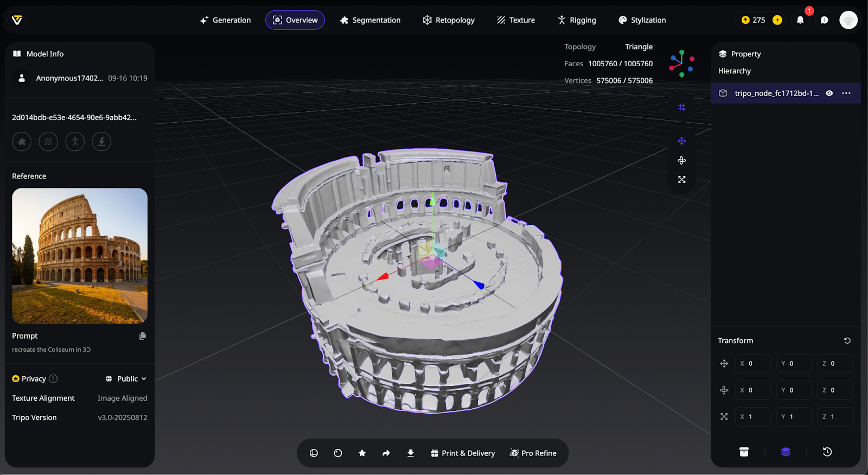The height and width of the screenshot is (475, 868).
Task: Open the Public privacy dropdown
Action: pyautogui.click(x=126, y=379)
